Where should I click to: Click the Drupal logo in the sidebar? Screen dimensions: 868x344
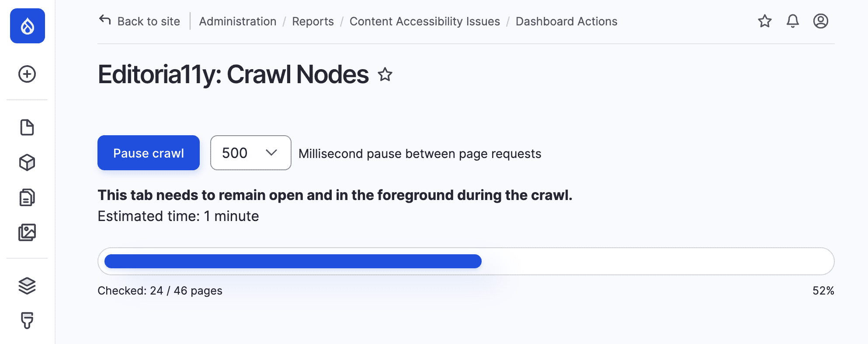[x=27, y=26]
